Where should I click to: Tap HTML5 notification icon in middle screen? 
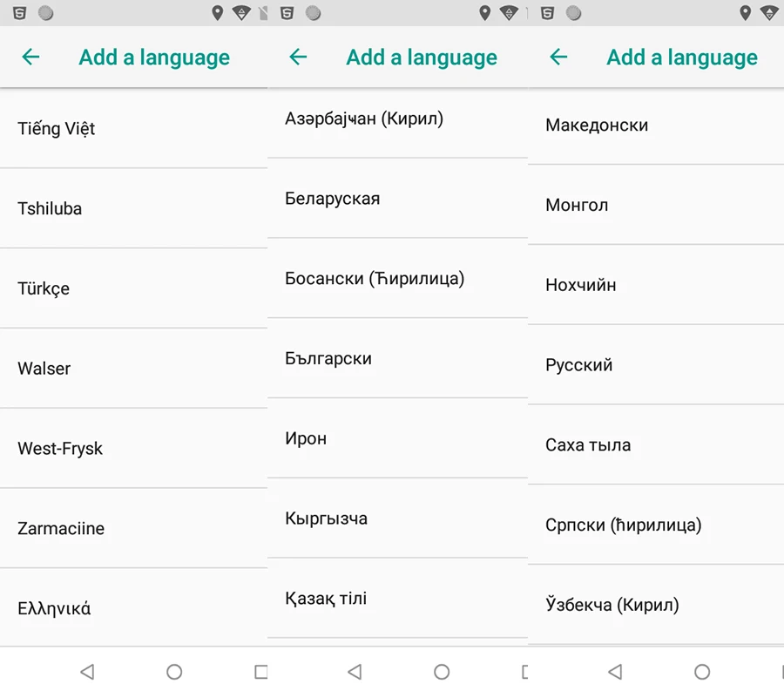point(287,13)
